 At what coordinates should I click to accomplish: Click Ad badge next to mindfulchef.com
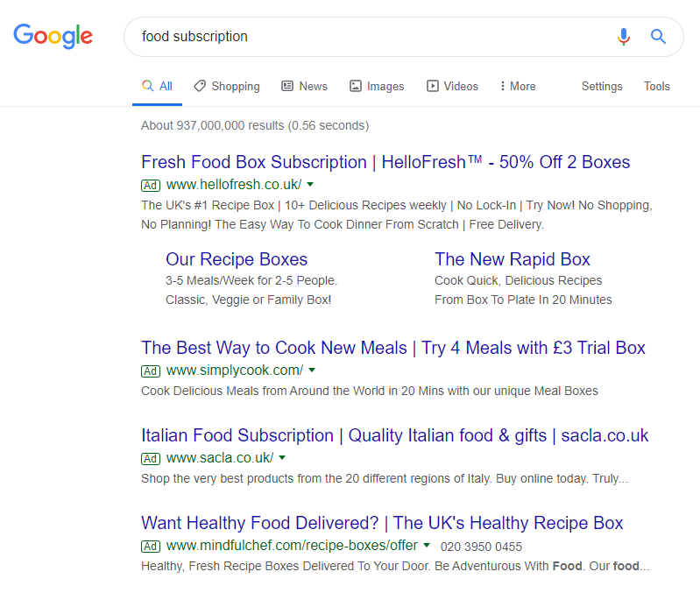(151, 547)
